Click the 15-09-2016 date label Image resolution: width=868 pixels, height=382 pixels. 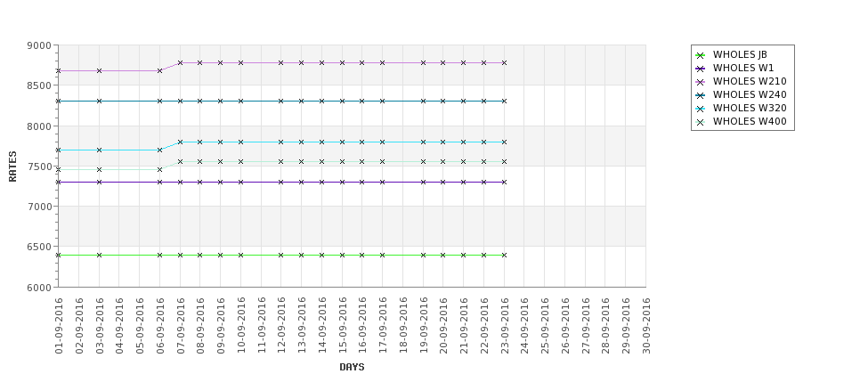[x=342, y=326]
